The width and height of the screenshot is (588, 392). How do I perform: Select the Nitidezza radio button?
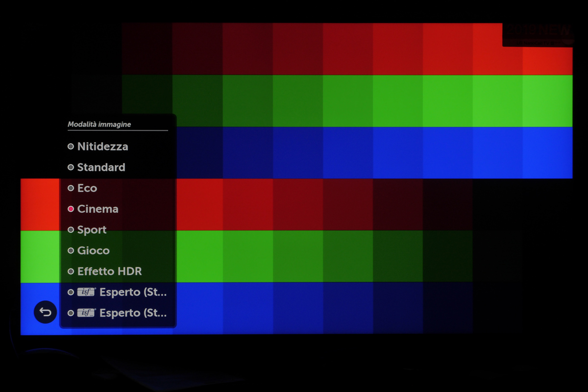(x=71, y=147)
